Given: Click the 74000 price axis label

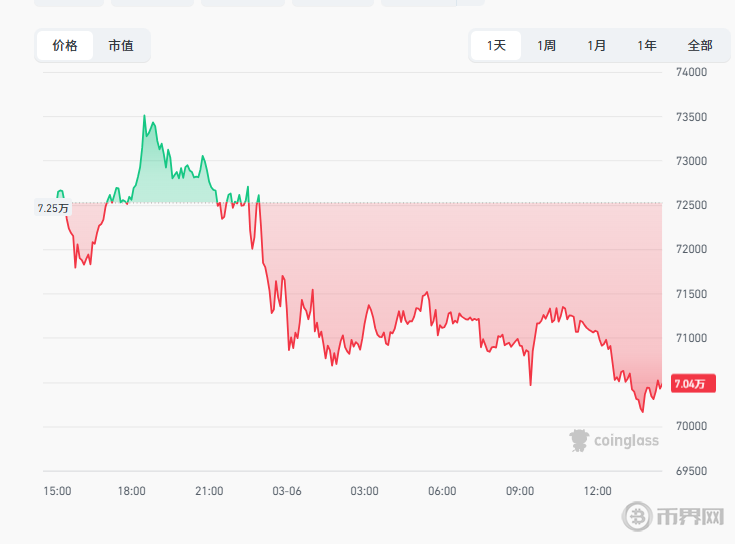Looking at the screenshot, I should [x=692, y=72].
